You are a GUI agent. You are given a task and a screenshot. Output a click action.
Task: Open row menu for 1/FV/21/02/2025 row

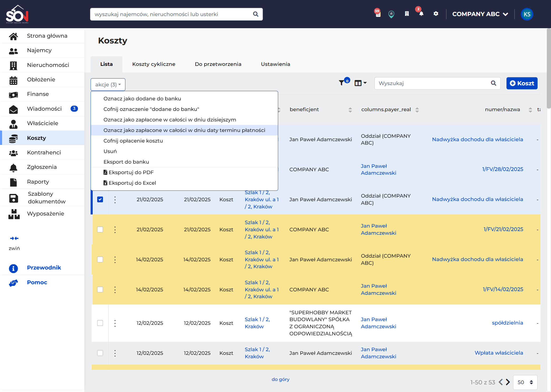click(x=115, y=229)
